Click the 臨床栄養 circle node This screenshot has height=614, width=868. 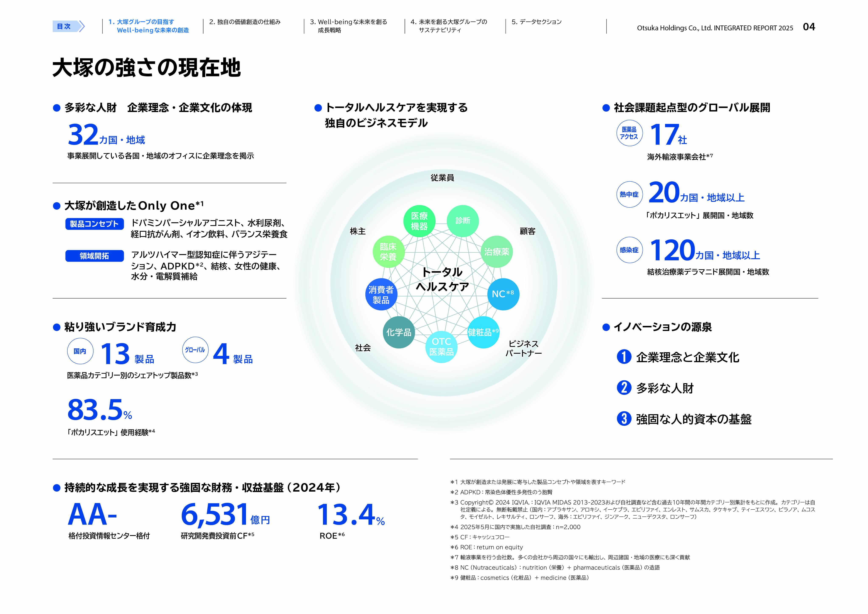(388, 252)
